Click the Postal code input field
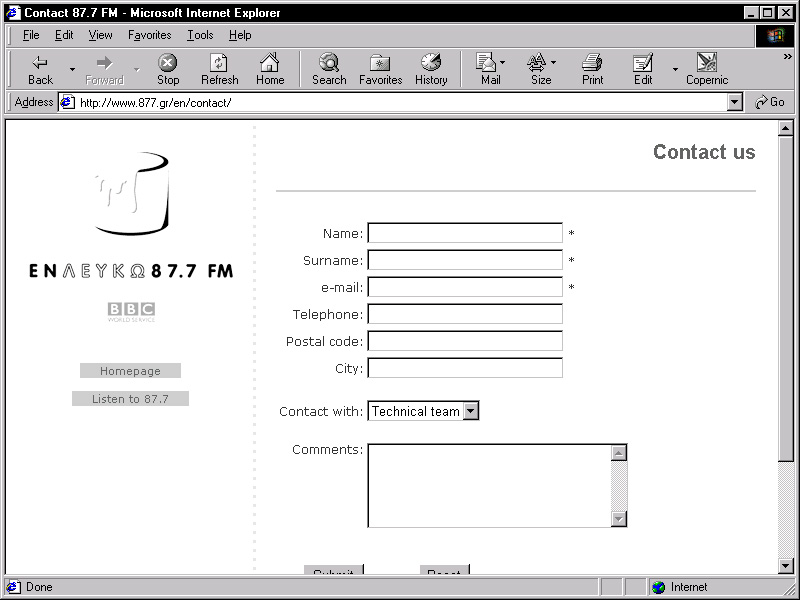Viewport: 800px width, 600px height. [x=465, y=341]
